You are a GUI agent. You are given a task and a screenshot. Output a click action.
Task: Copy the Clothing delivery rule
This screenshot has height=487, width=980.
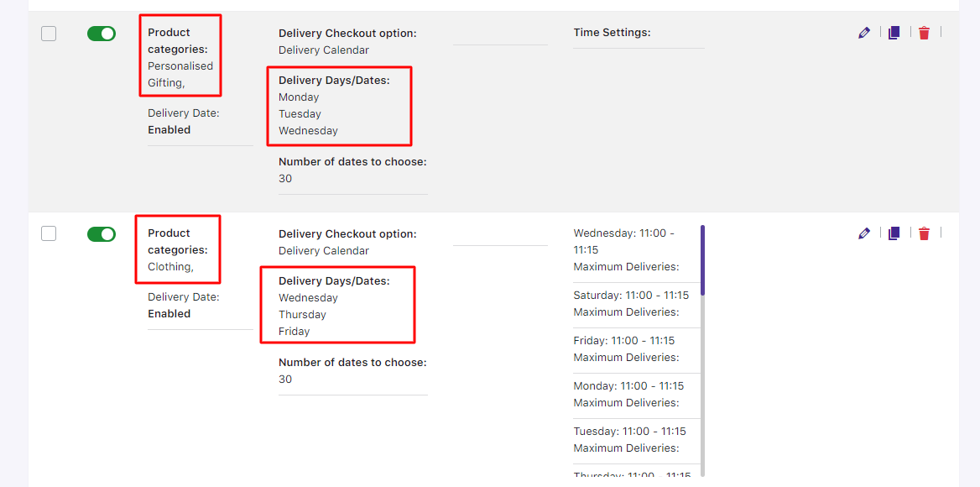(x=894, y=233)
